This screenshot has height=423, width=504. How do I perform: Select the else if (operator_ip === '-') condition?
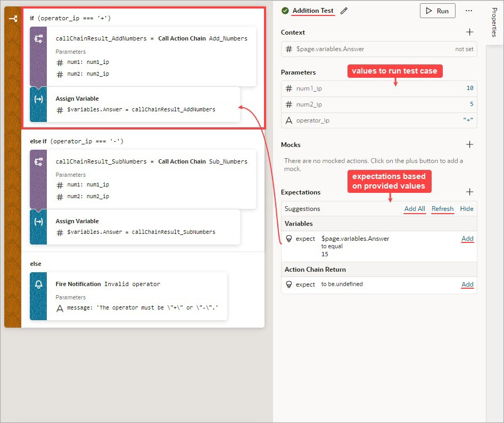77,141
